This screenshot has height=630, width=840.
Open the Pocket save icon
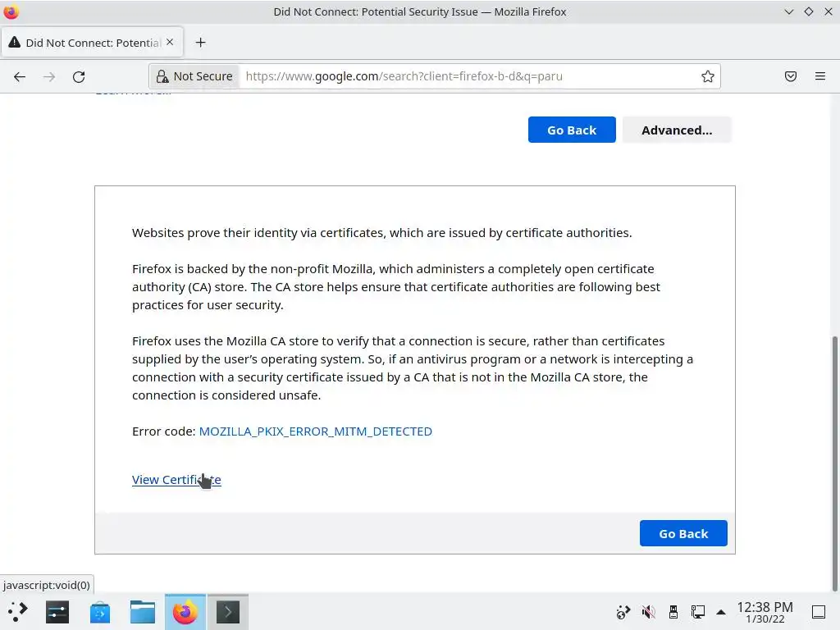(791, 76)
